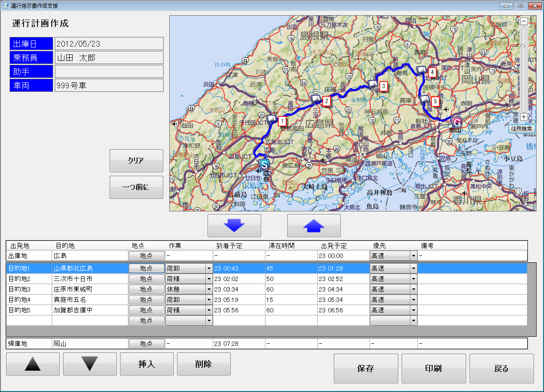Click the 削除 button
Viewport: 544px width, 392px height.
pos(204,364)
